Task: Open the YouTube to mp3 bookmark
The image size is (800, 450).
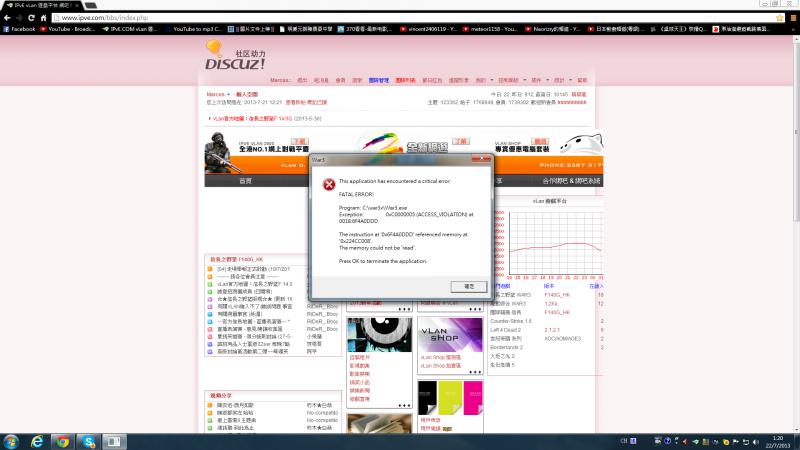Action: (x=194, y=29)
